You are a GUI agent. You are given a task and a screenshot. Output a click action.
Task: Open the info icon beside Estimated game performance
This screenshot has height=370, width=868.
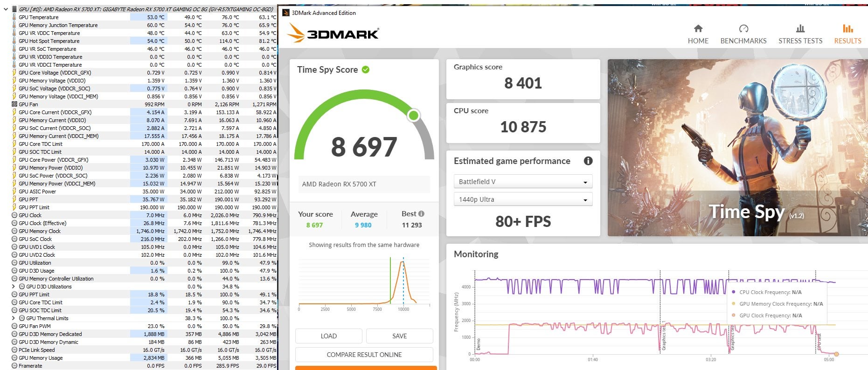[x=588, y=161]
